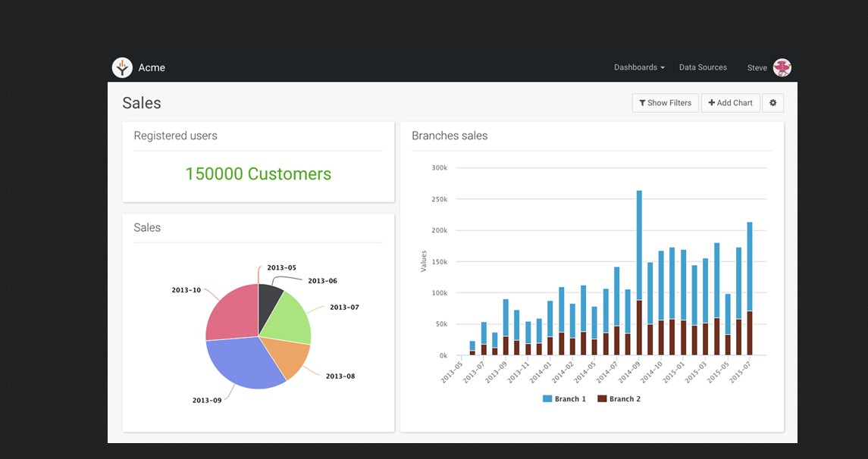The image size is (868, 459).
Task: Toggle Branch 2 series in legend
Action: click(619, 399)
